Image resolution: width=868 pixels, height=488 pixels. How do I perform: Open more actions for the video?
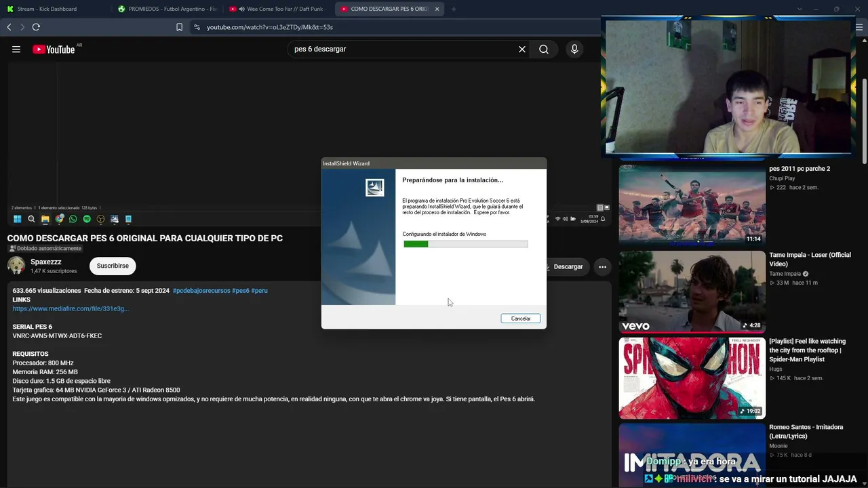[x=602, y=267]
